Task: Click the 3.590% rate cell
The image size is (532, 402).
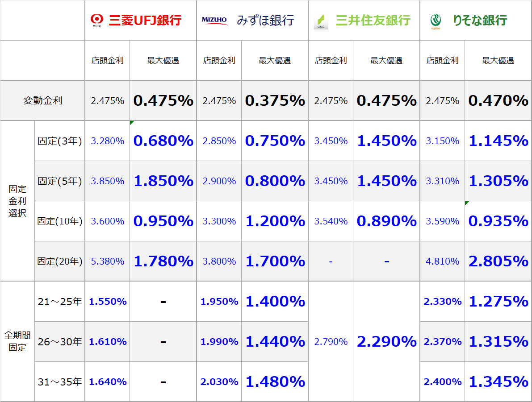Action: [442, 221]
